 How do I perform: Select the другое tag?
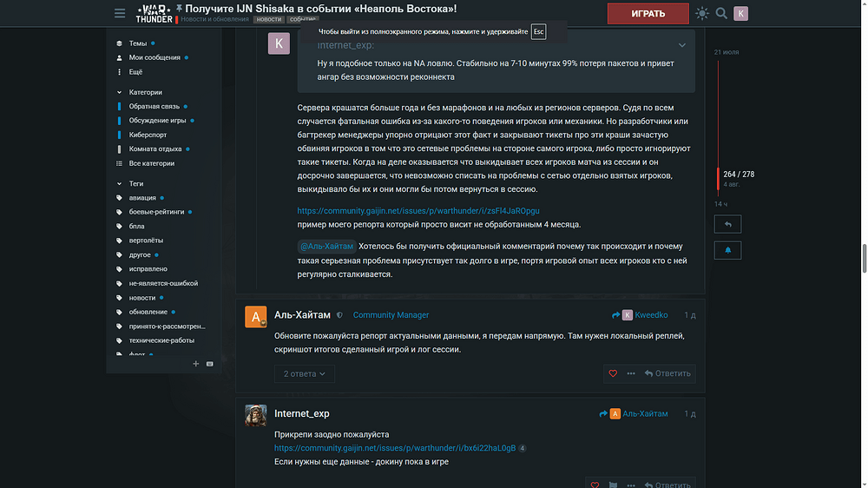(x=140, y=254)
